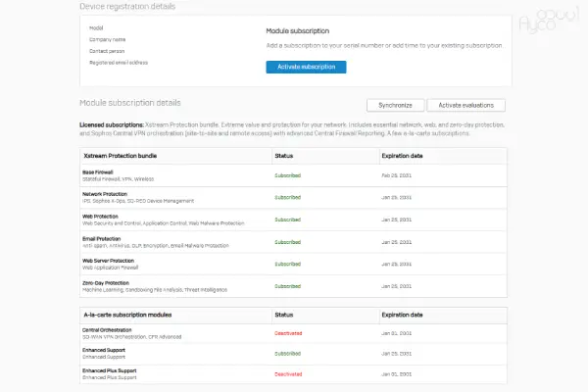The width and height of the screenshot is (588, 392).
Task: Select the Zero-Day Protection row name
Action: coord(106,283)
